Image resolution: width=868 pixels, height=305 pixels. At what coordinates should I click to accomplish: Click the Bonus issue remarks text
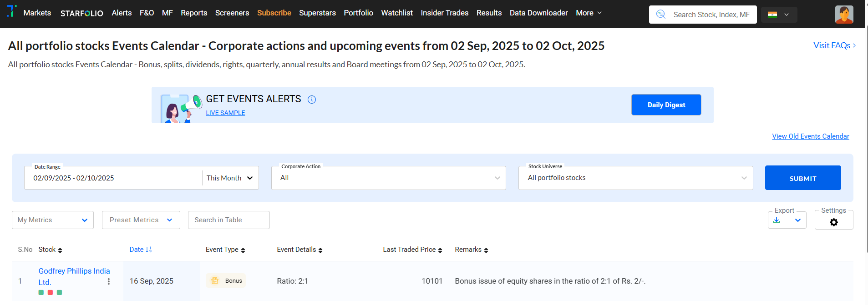550,281
